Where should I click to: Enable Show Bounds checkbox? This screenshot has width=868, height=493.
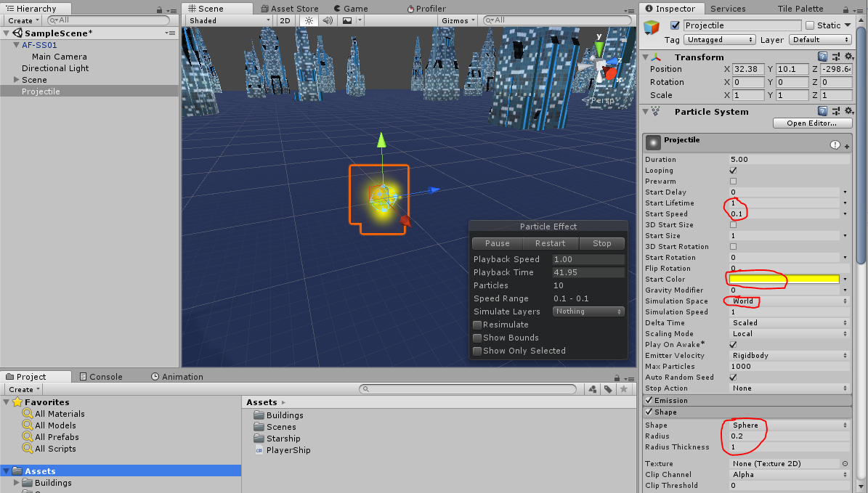pyautogui.click(x=477, y=338)
